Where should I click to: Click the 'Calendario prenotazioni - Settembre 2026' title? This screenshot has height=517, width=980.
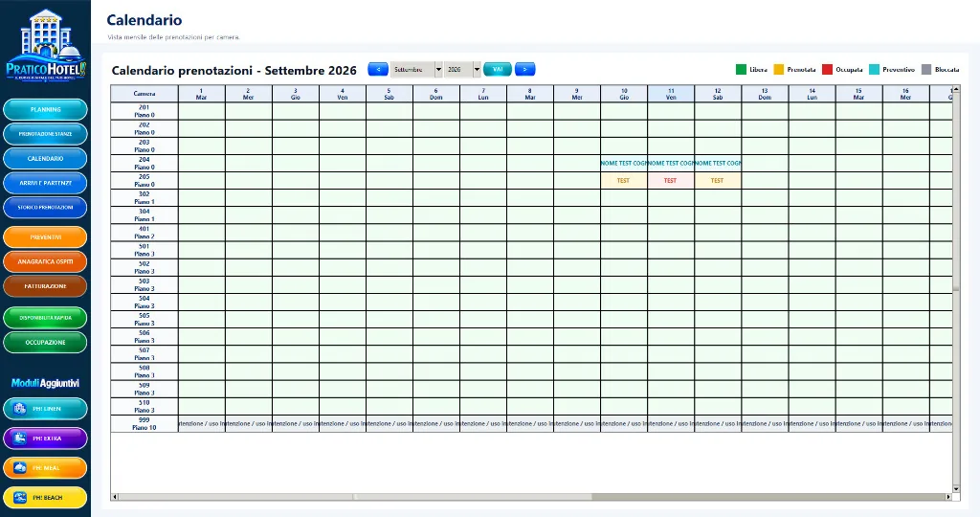click(x=234, y=70)
